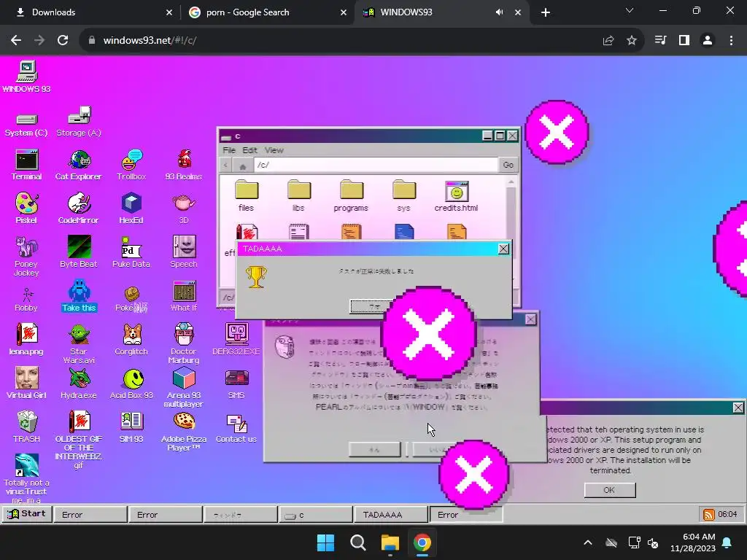The image size is (747, 560).
Task: Switch to porn - Google Search tab
Action: [x=268, y=12]
